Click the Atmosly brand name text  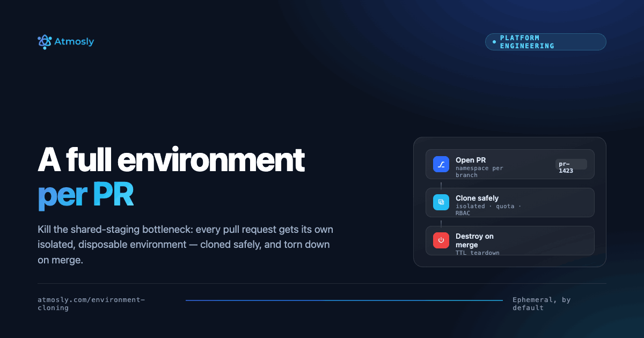click(x=74, y=42)
